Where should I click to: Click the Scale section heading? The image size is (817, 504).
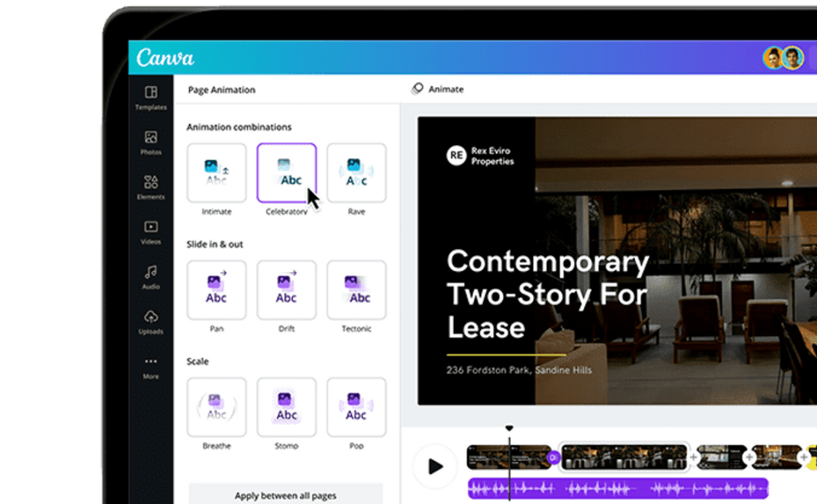198,361
